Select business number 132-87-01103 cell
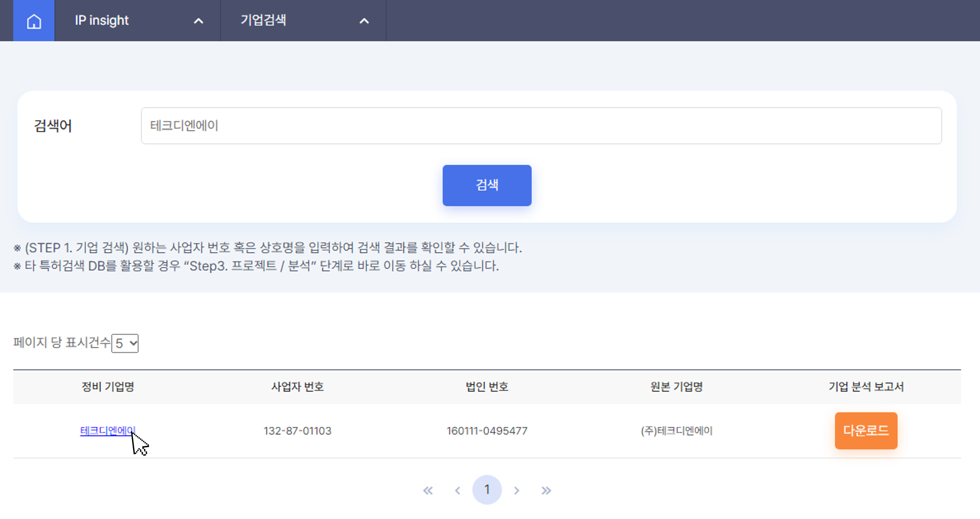The width and height of the screenshot is (980, 519). pos(298,431)
